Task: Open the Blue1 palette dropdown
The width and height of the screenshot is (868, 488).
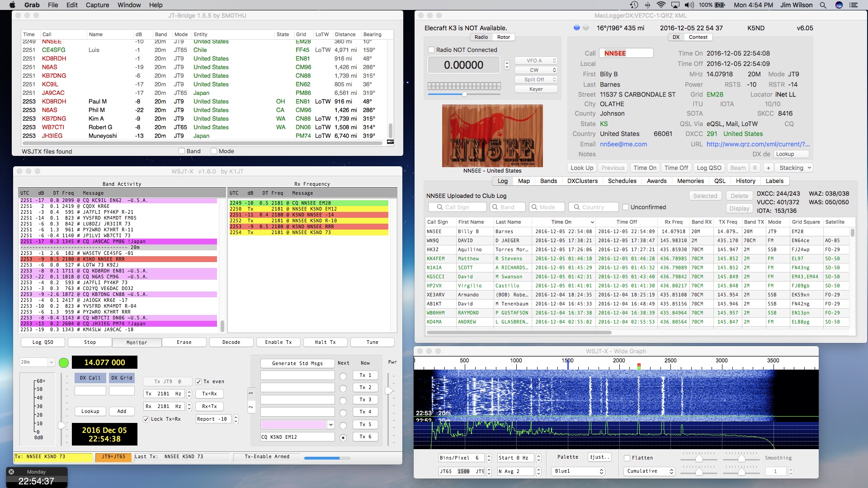Action: point(579,471)
